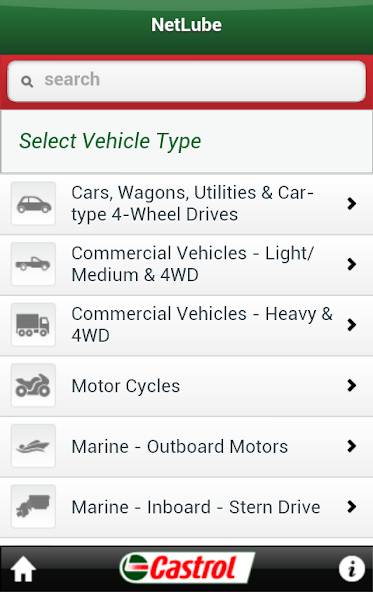Open Marine - Inboard - Stern Drive
This screenshot has width=373, height=592.
[x=186, y=507]
